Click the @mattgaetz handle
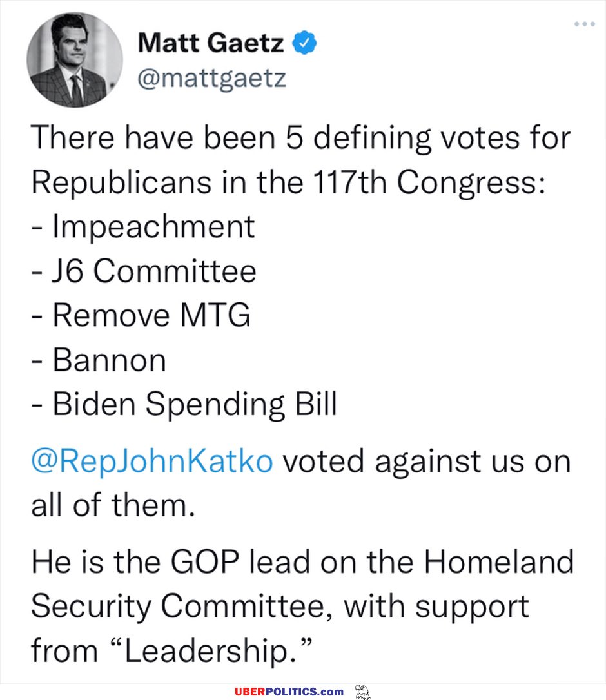This screenshot has width=606, height=700. (211, 79)
